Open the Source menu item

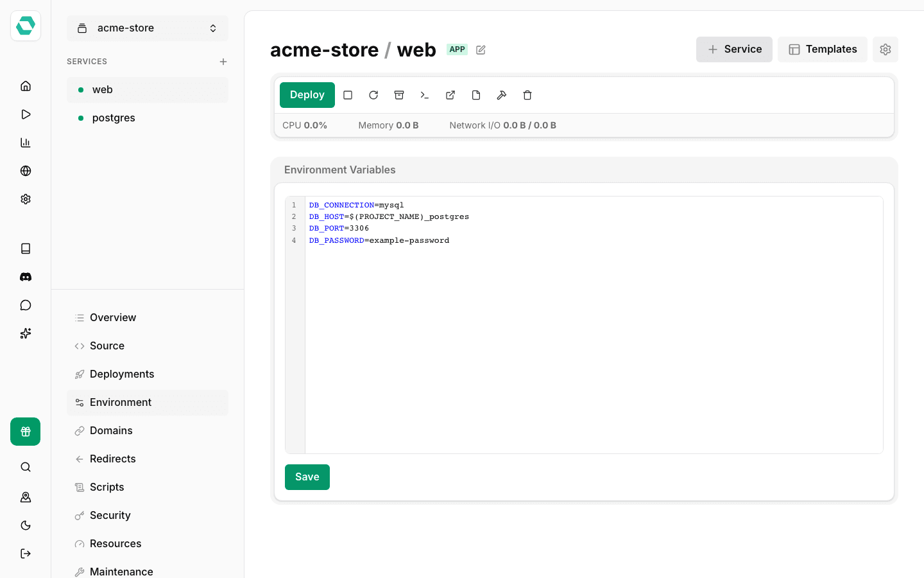point(148,346)
